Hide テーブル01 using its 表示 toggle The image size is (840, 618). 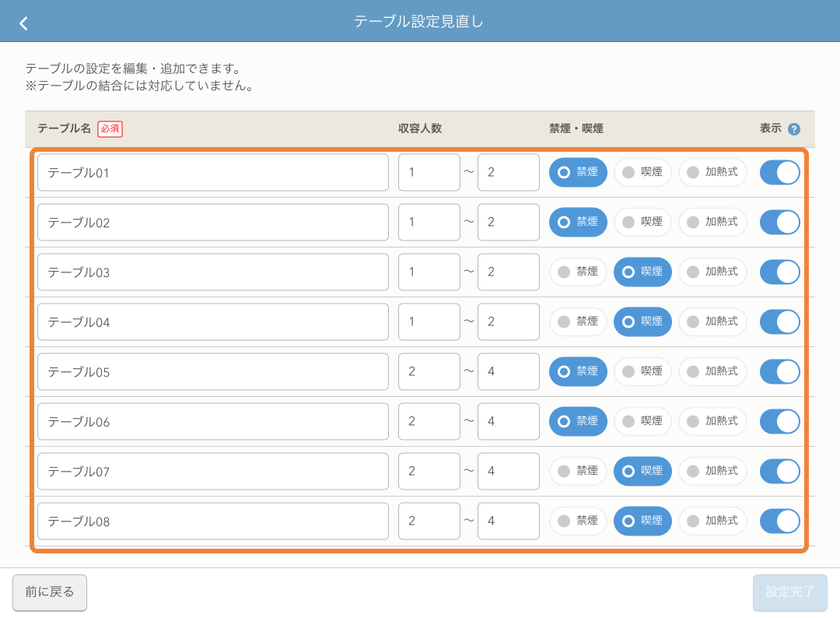[779, 172]
